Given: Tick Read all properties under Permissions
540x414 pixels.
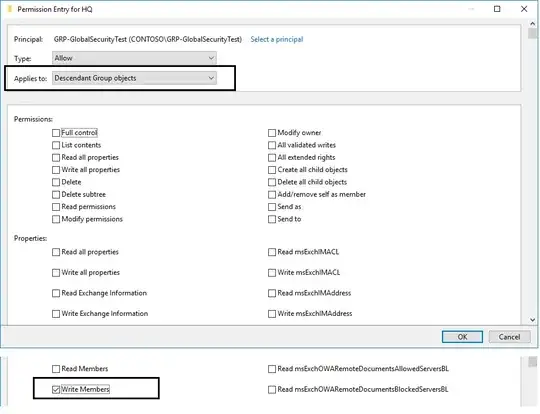Looking at the screenshot, I should [x=56, y=157].
